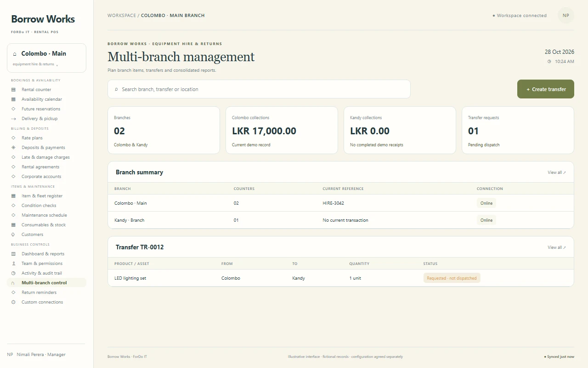This screenshot has width=588, height=368.
Task: Go to Late & damage charges
Action: (x=46, y=157)
